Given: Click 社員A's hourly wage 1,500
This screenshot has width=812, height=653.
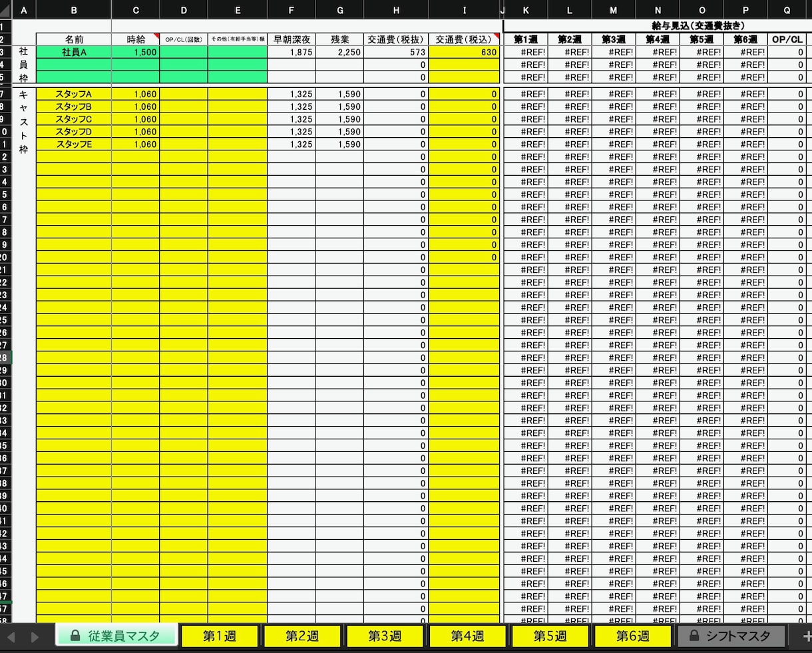Looking at the screenshot, I should coord(136,52).
